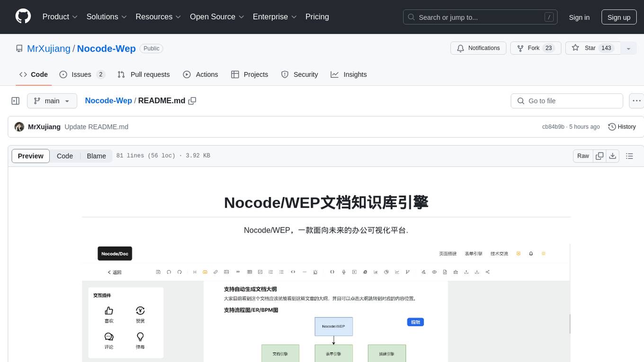Open MrXujiang commit author avatar

tap(19, 127)
